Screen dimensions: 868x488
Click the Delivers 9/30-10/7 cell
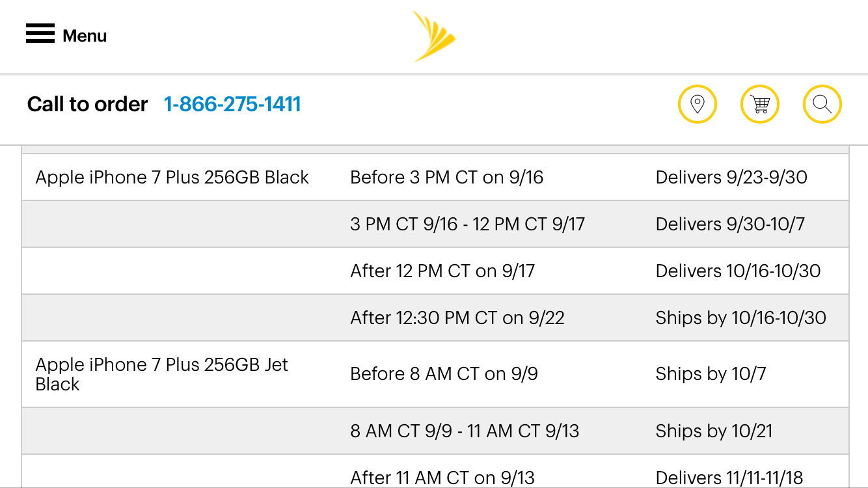[730, 224]
